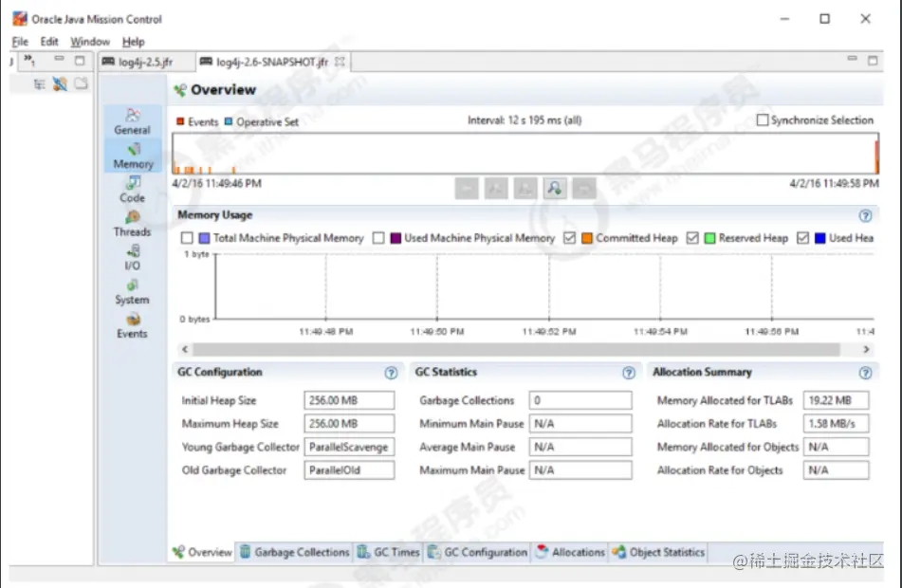Click the orange Committed Heap color swatch
The height and width of the screenshot is (588, 902).
pyautogui.click(x=587, y=238)
